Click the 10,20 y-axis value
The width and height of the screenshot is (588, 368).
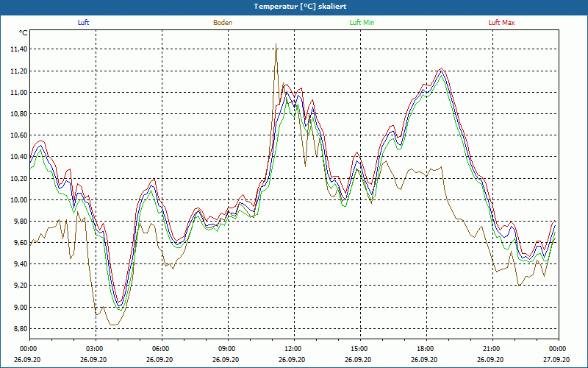[x=20, y=178]
